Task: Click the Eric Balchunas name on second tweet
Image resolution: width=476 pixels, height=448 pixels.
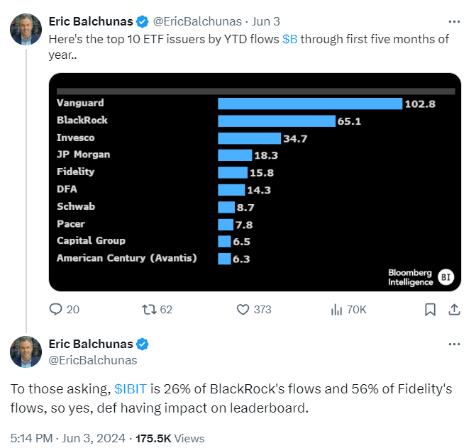Action: [91, 345]
